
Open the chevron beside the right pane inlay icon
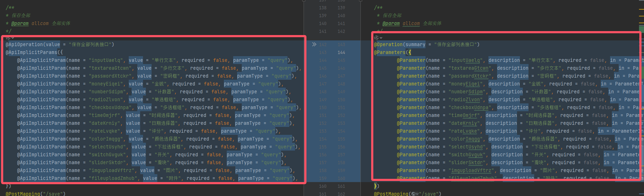(381, 38)
